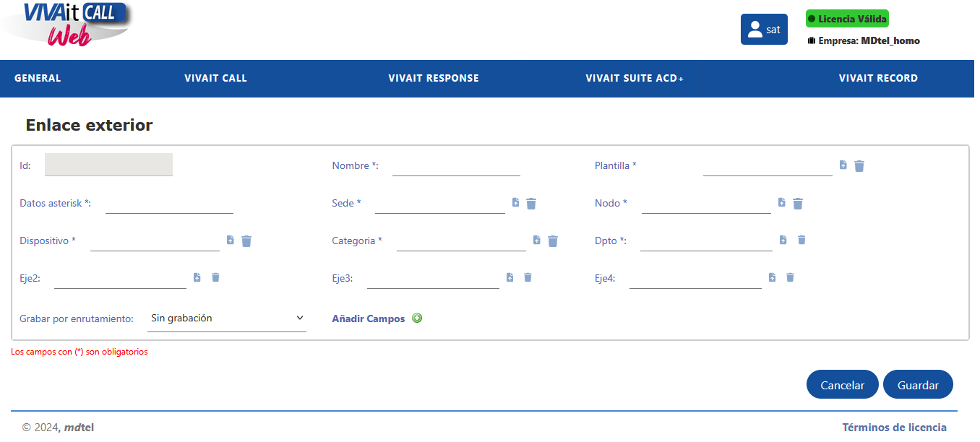Clear the Eje3 field with trash icon
Image resolution: width=980 pixels, height=442 pixels.
click(528, 277)
